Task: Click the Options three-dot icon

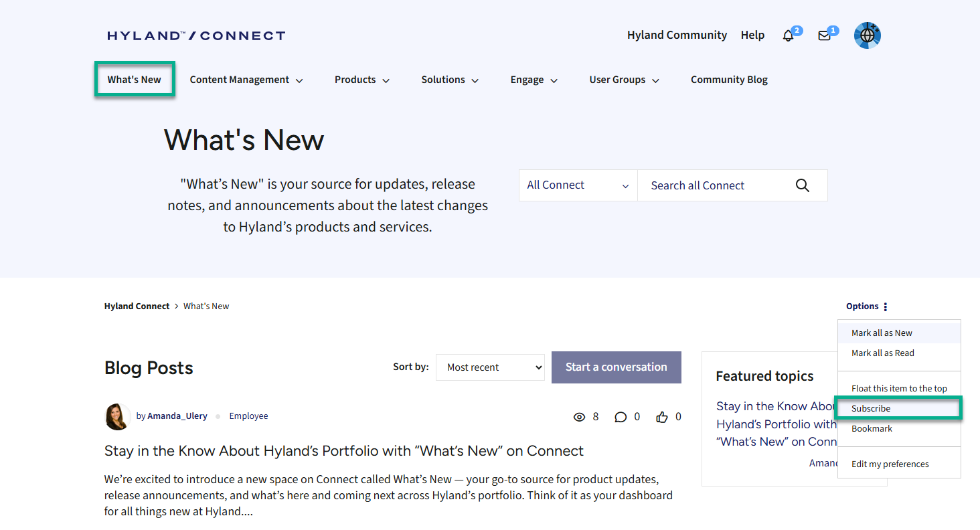Action: (x=885, y=306)
